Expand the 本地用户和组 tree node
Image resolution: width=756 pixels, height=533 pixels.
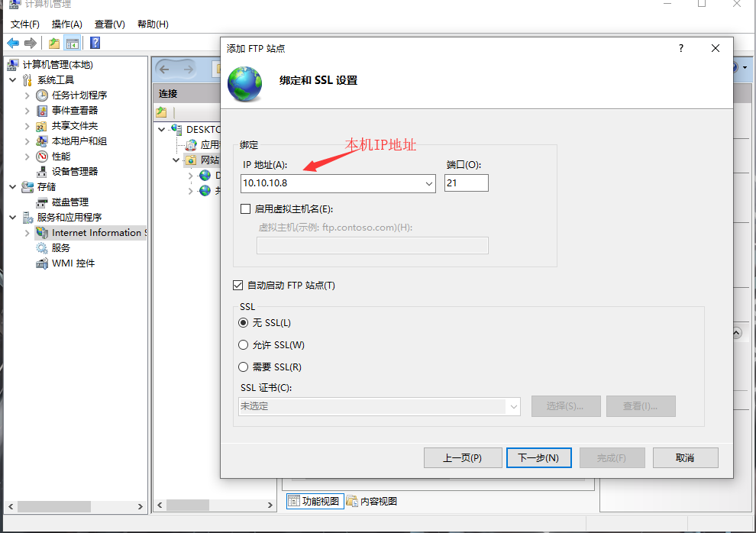27,141
